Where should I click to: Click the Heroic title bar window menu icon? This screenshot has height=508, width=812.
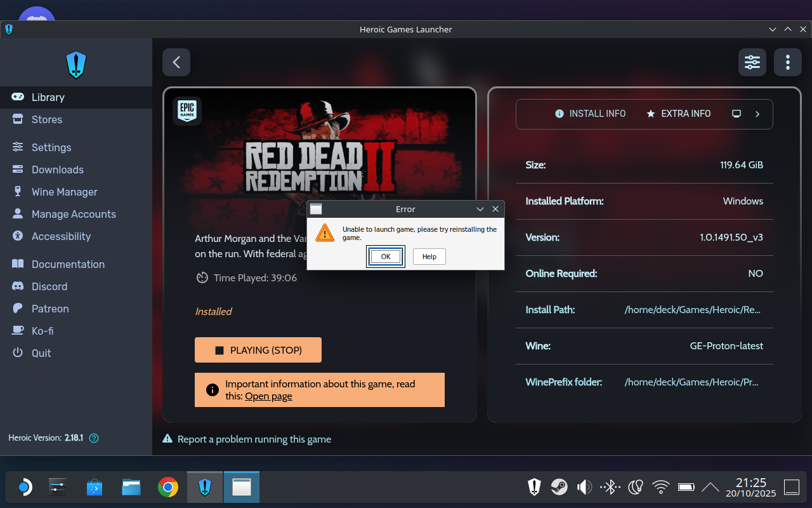pos(8,29)
